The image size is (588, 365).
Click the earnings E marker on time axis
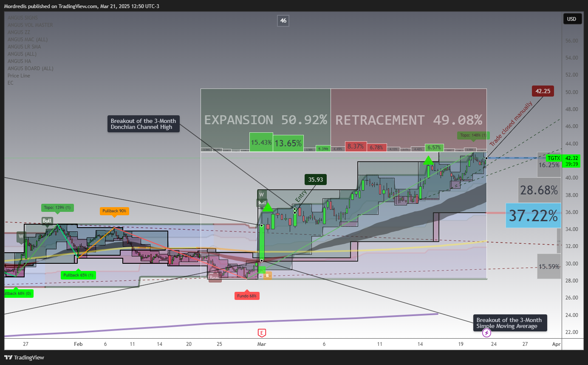pos(262,333)
